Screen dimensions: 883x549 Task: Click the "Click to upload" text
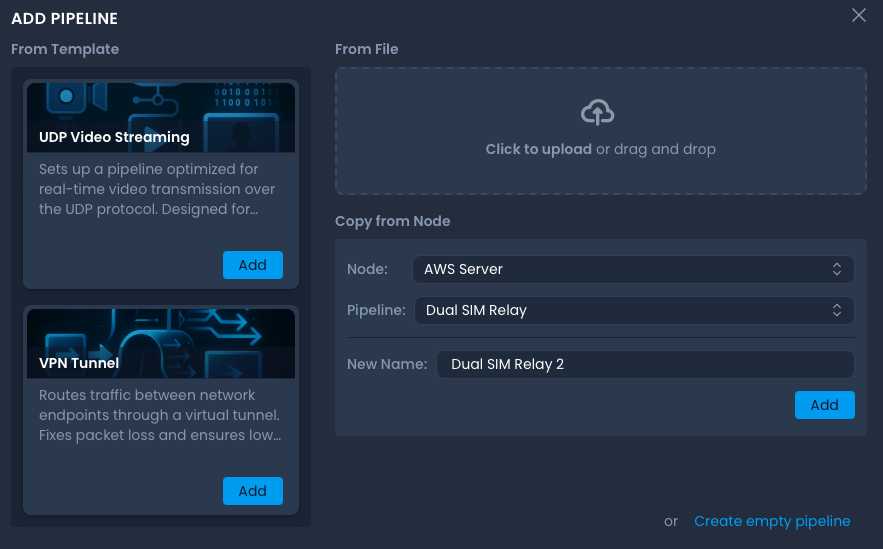coord(538,149)
